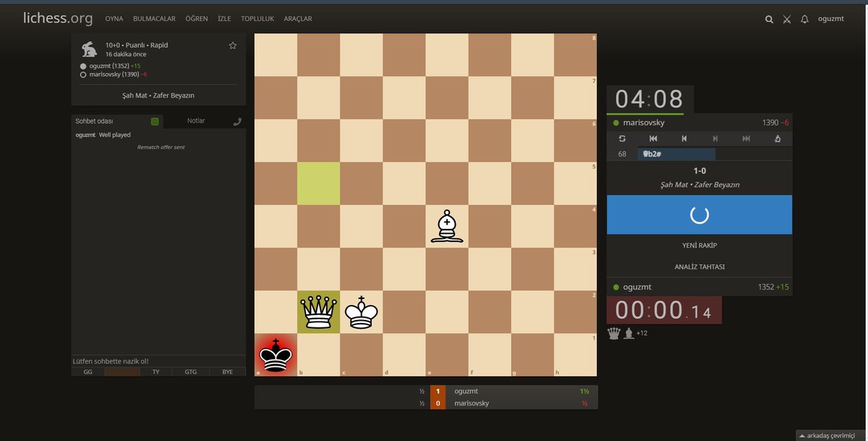Open the notifications bell icon
This screenshot has height=441, width=868.
point(804,20)
